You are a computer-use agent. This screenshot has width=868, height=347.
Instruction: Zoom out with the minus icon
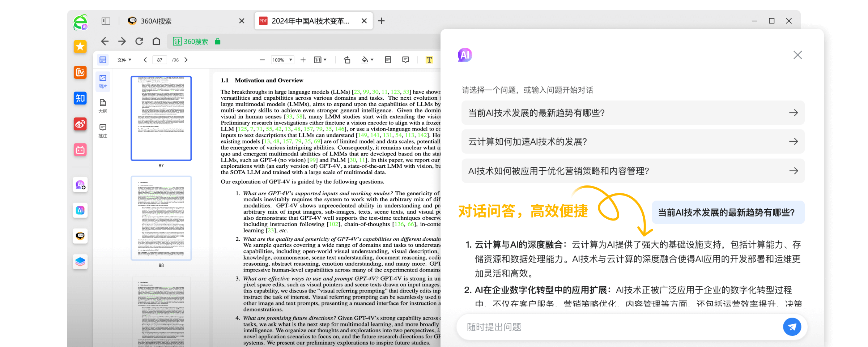262,60
